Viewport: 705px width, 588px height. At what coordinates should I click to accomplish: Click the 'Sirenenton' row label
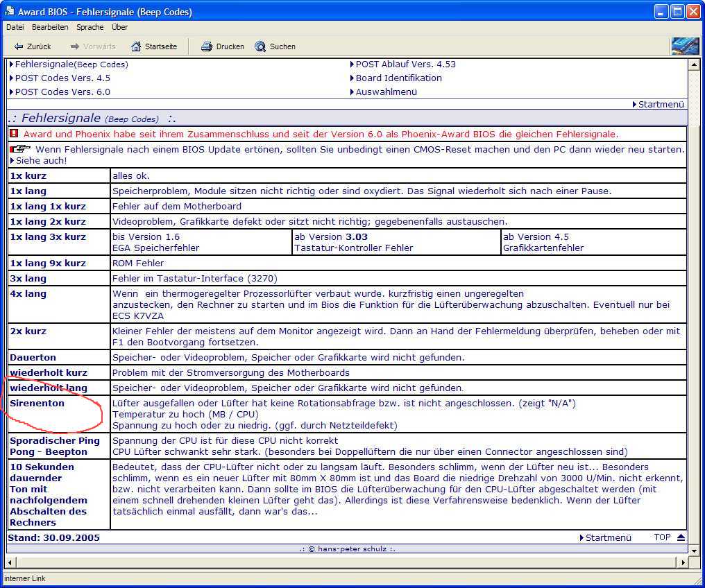pyautogui.click(x=37, y=404)
